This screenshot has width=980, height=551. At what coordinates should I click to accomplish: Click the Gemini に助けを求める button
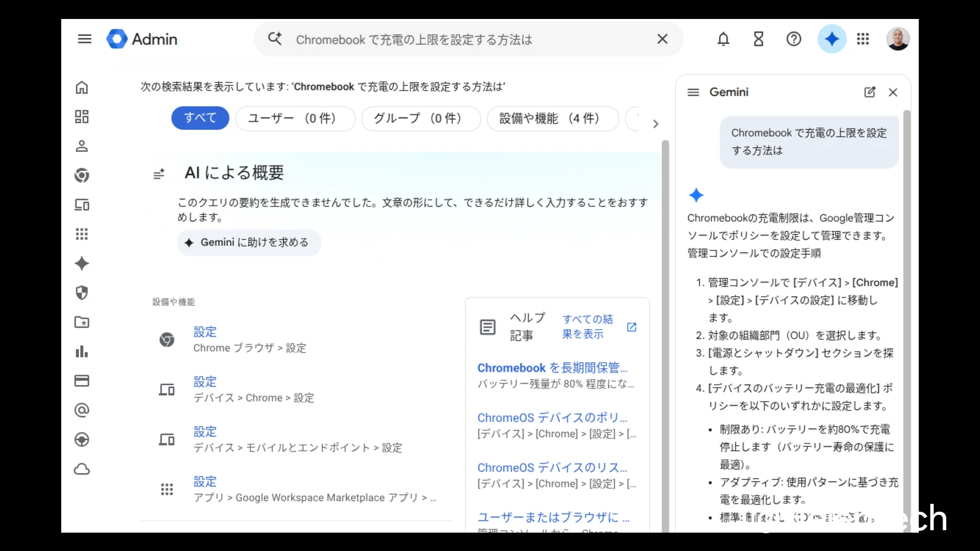point(249,242)
